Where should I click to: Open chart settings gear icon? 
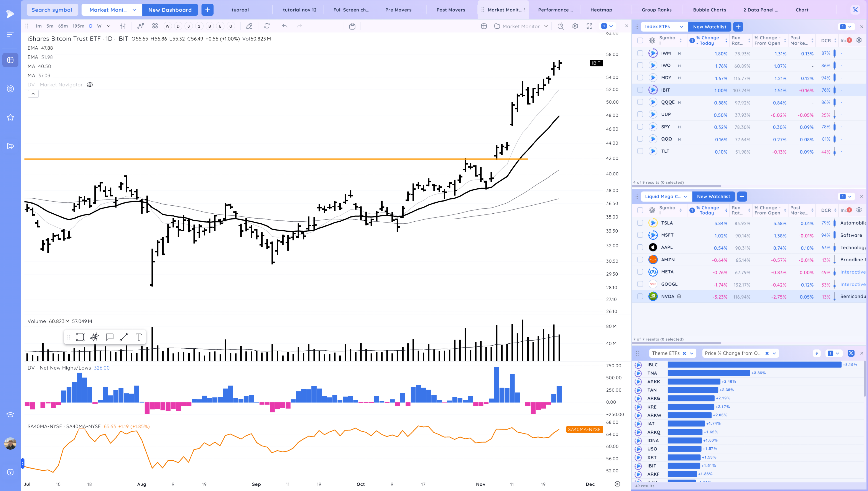575,26
